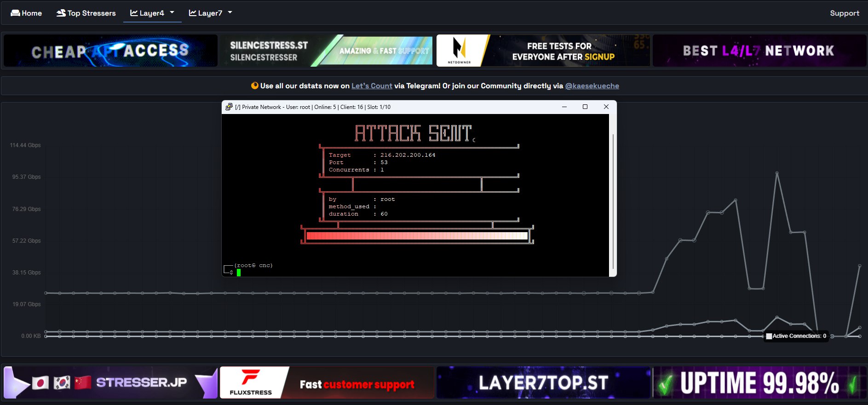This screenshot has height=405, width=868.
Task: Expand the Layer4 dropdown caret
Action: point(172,12)
